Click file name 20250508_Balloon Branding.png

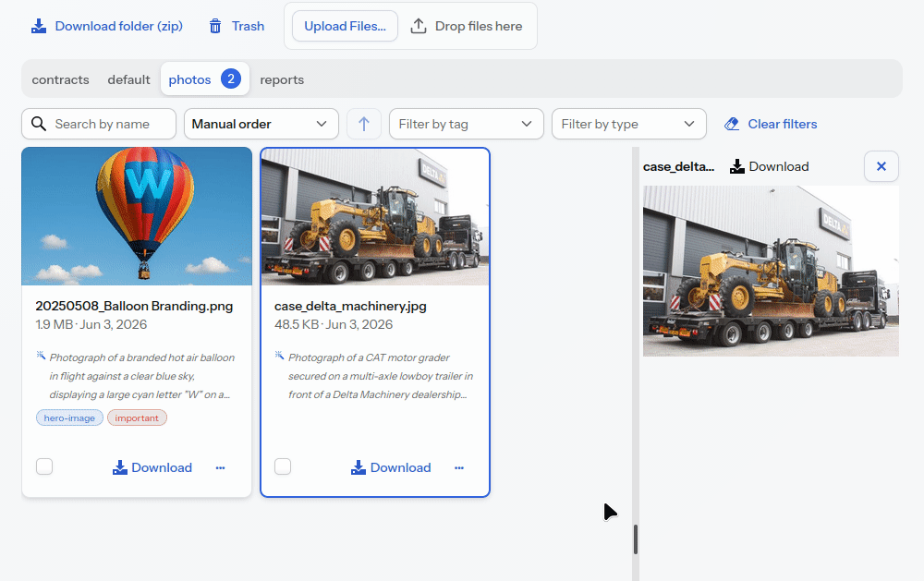(x=134, y=306)
